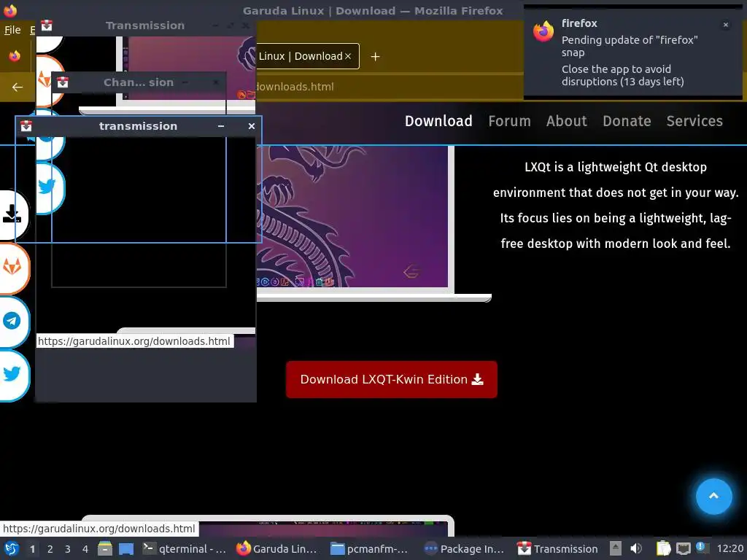Switch to workspace 3

point(68,549)
